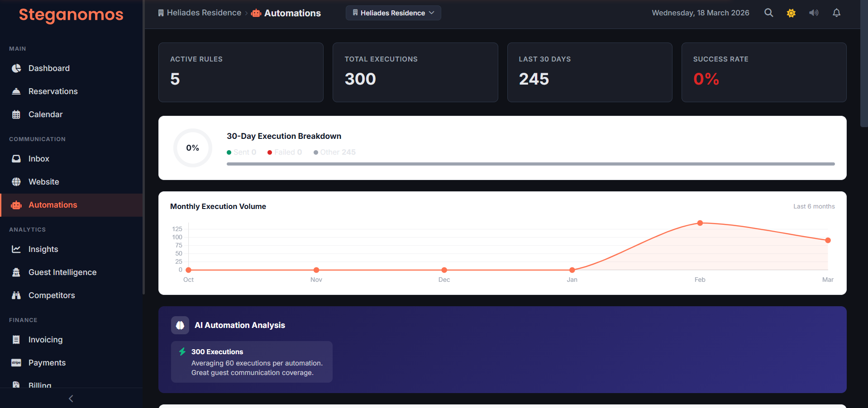The height and width of the screenshot is (408, 868).
Task: Open the Heliades Residence property selector
Action: point(393,13)
